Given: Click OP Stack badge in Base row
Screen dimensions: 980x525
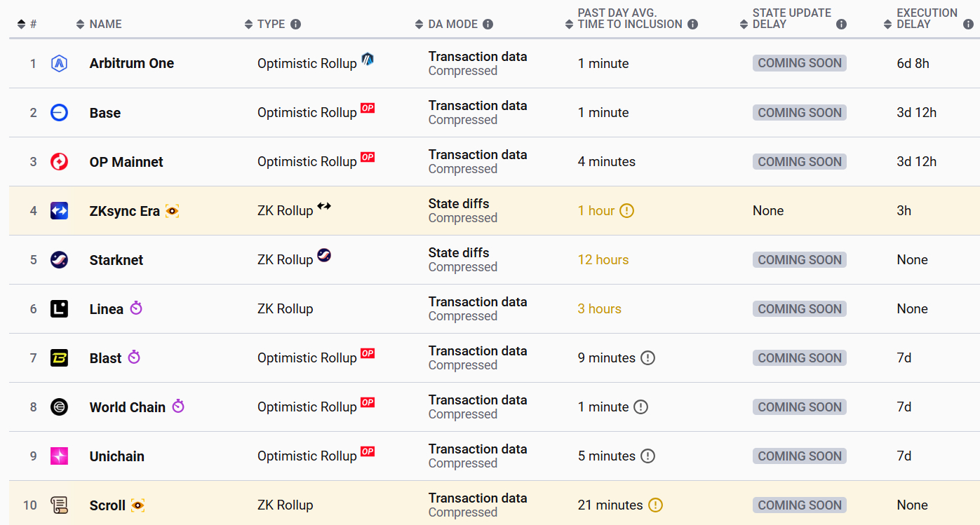Looking at the screenshot, I should tap(368, 108).
